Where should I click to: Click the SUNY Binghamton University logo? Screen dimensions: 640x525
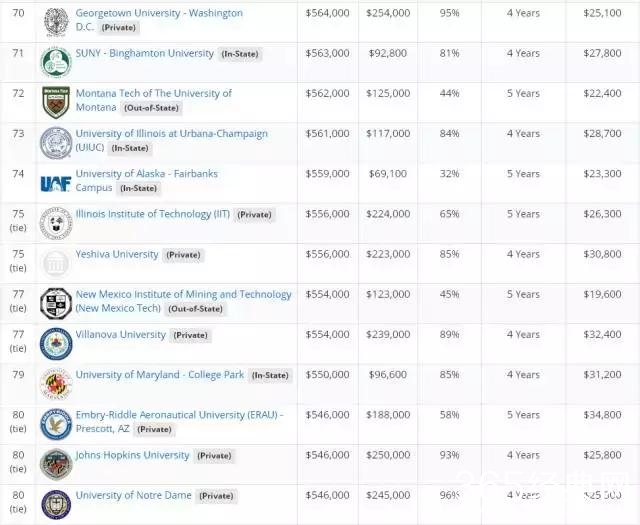(x=55, y=62)
